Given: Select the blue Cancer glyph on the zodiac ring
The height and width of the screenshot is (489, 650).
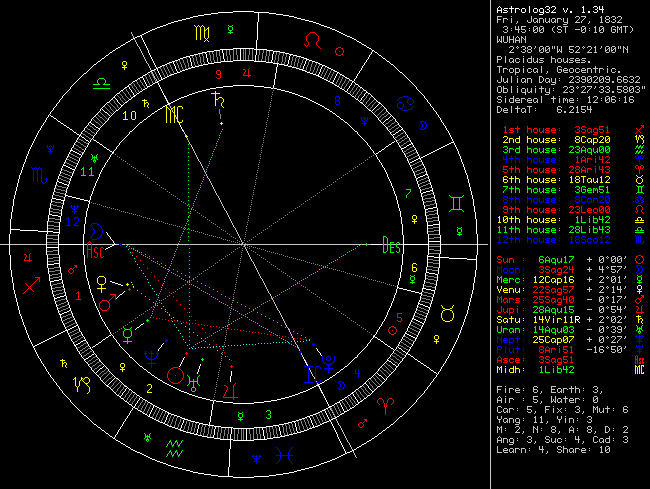Looking at the screenshot, I should (x=410, y=102).
